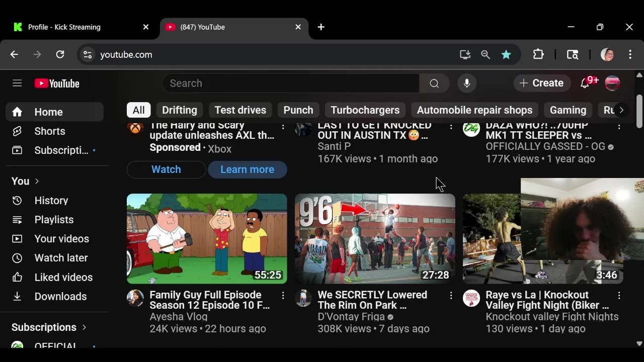Image resolution: width=644 pixels, height=362 pixels.
Task: Toggle the bookmark star
Action: (506, 54)
